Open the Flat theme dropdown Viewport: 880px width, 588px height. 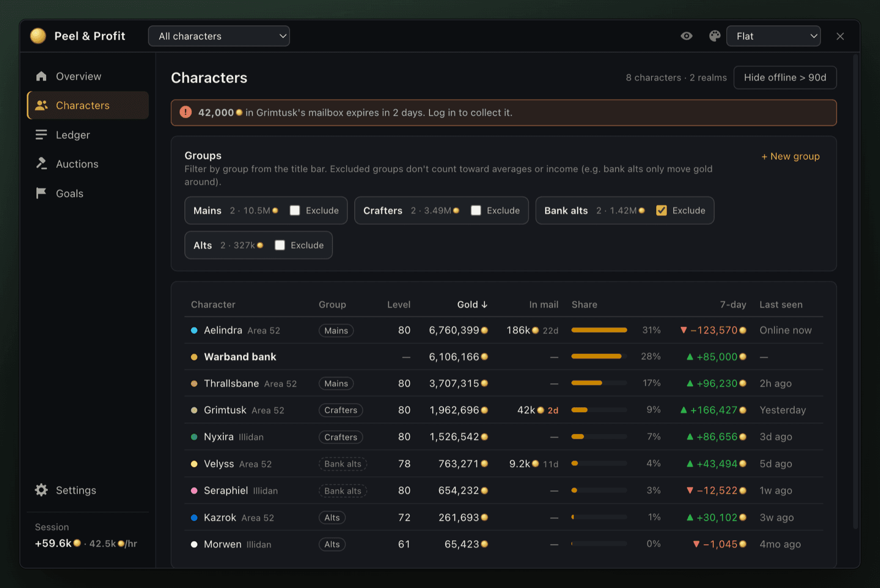pos(773,36)
